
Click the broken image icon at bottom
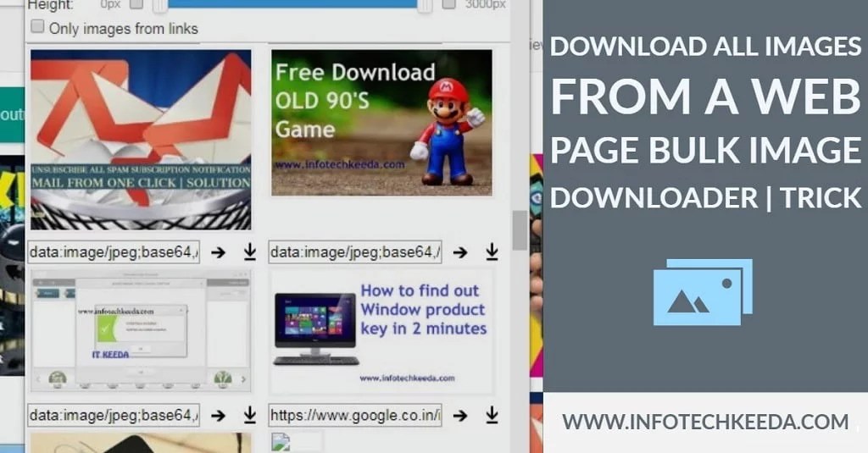[281, 442]
